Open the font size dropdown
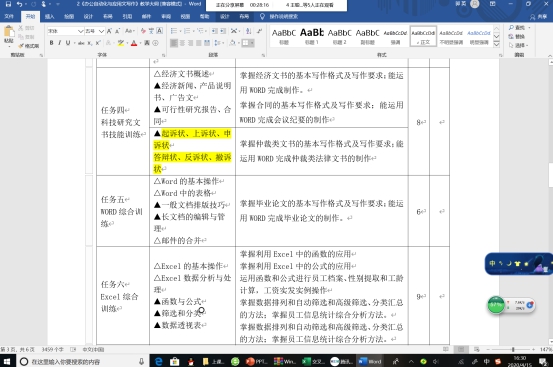Screen dimensions: 553x367 pyautogui.click(x=101, y=31)
